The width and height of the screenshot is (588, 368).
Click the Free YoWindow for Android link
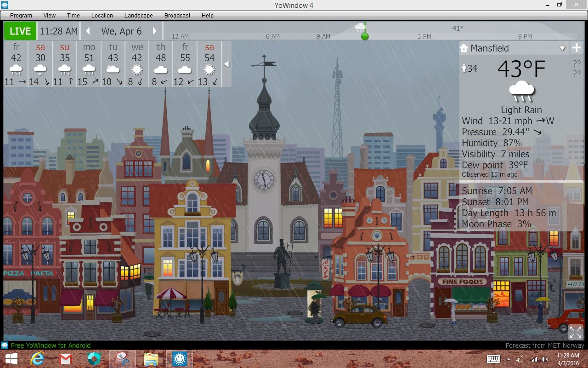51,345
